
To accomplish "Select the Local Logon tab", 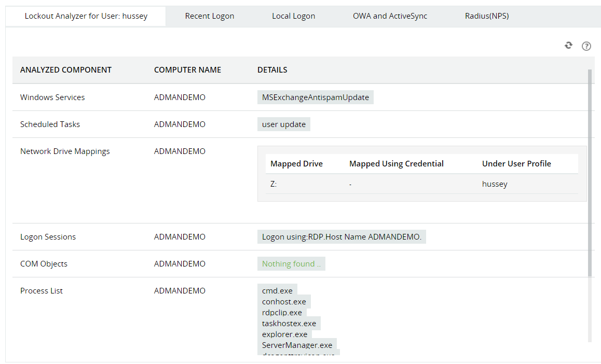I will tap(293, 16).
